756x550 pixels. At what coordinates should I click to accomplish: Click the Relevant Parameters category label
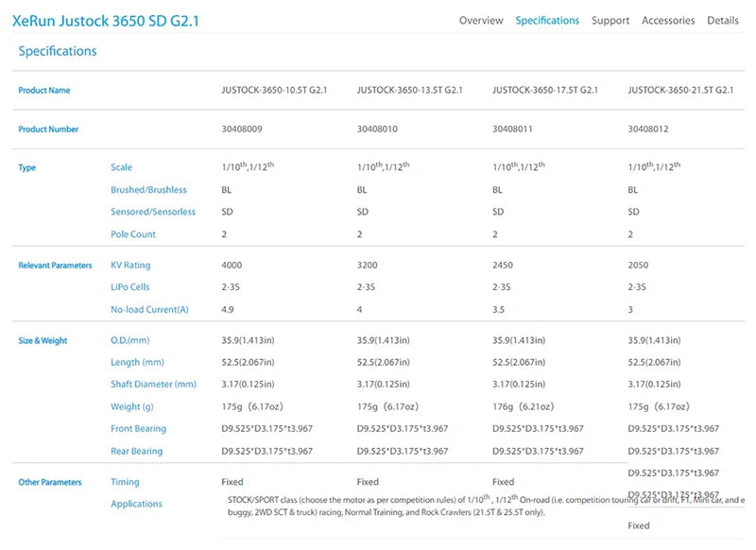coord(55,266)
